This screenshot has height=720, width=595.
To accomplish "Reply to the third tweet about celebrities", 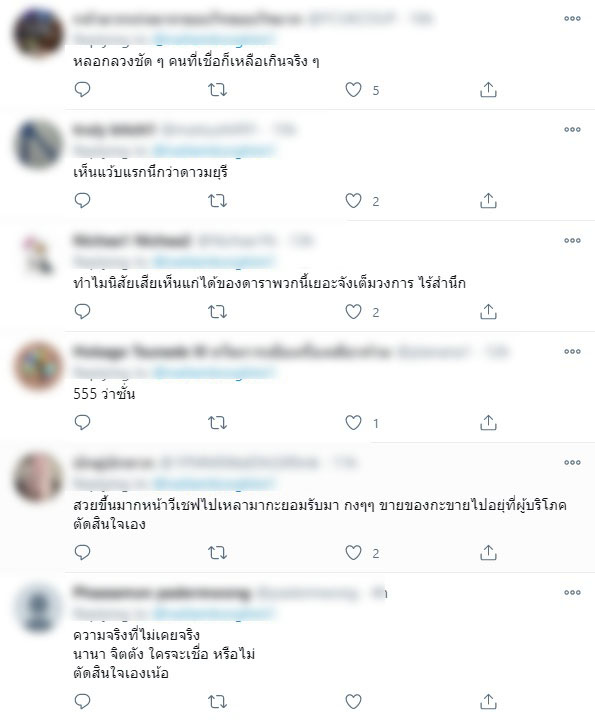I will [82, 311].
